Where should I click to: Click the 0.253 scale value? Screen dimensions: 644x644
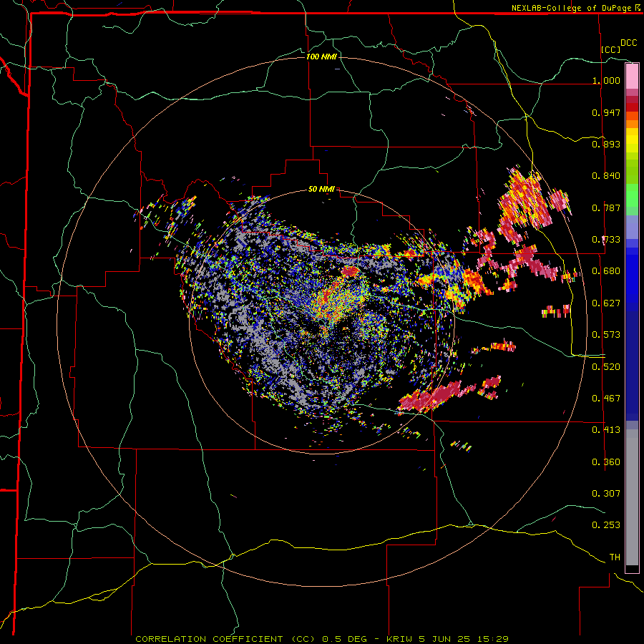(606, 525)
